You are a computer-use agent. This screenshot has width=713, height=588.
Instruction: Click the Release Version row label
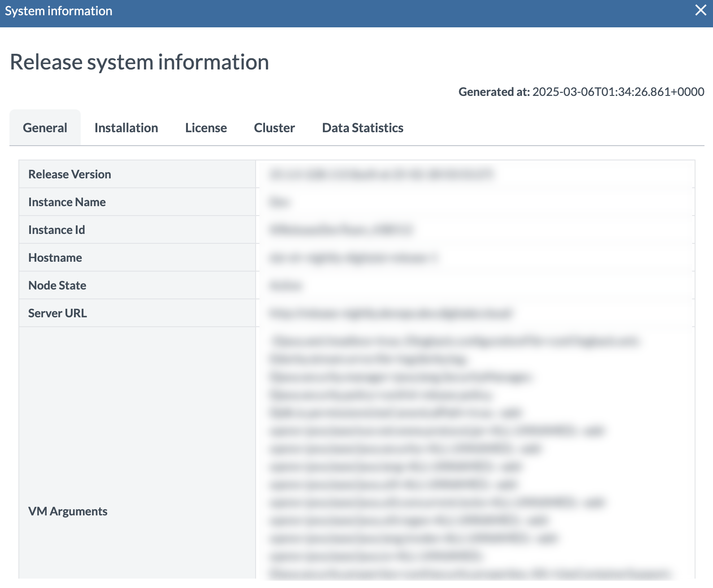click(x=70, y=174)
